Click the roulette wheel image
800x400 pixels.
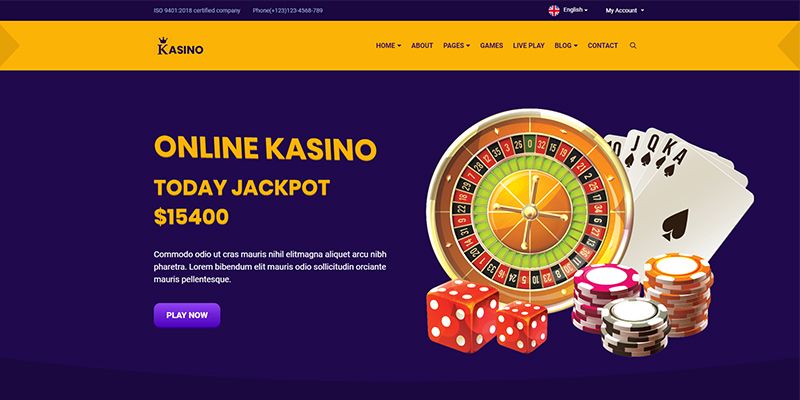(x=530, y=208)
